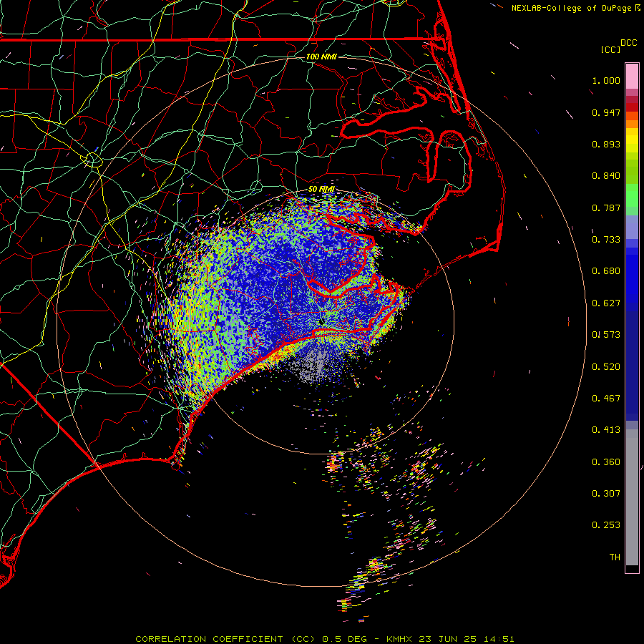Image resolution: width=644 pixels, height=644 pixels.
Task: Click the 0.413 legend value
Action: point(606,430)
